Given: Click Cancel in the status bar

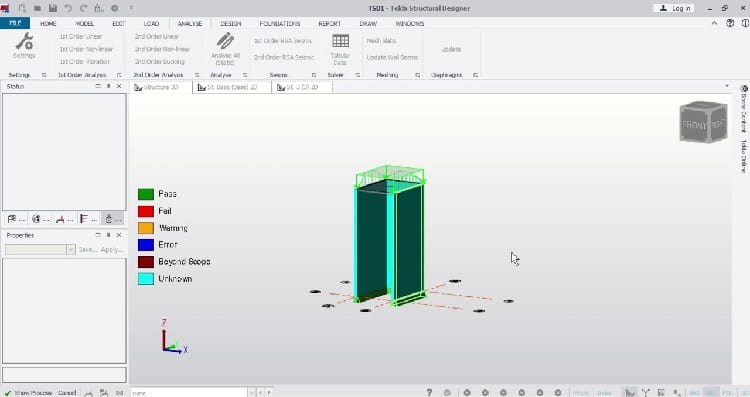Looking at the screenshot, I should (67, 393).
